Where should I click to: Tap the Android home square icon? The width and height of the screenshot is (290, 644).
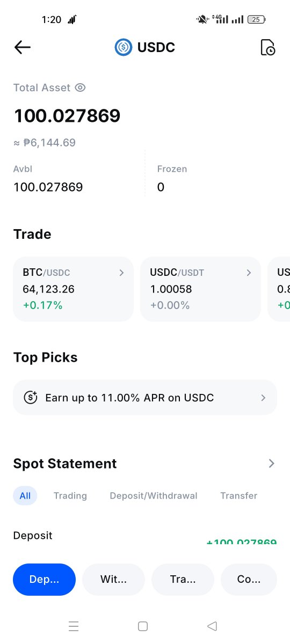(x=143, y=626)
